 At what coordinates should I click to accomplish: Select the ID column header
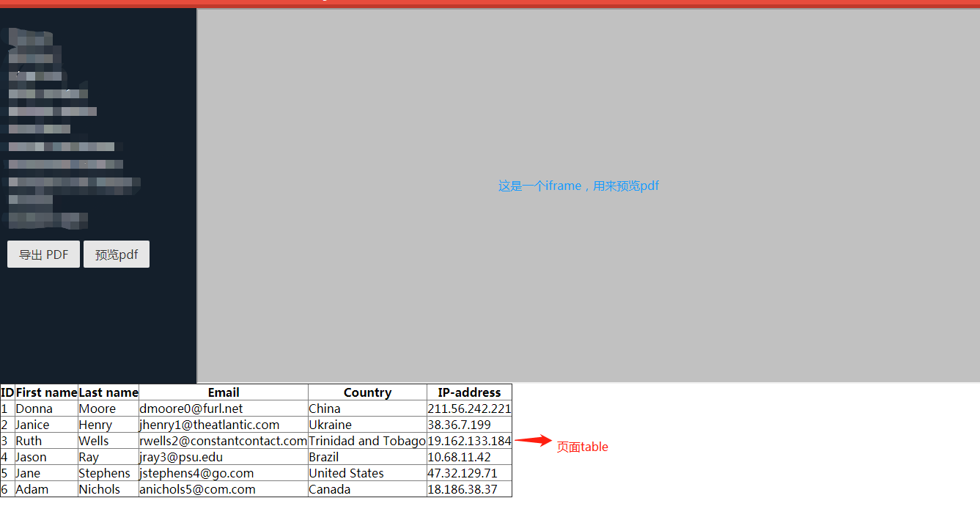(x=7, y=392)
